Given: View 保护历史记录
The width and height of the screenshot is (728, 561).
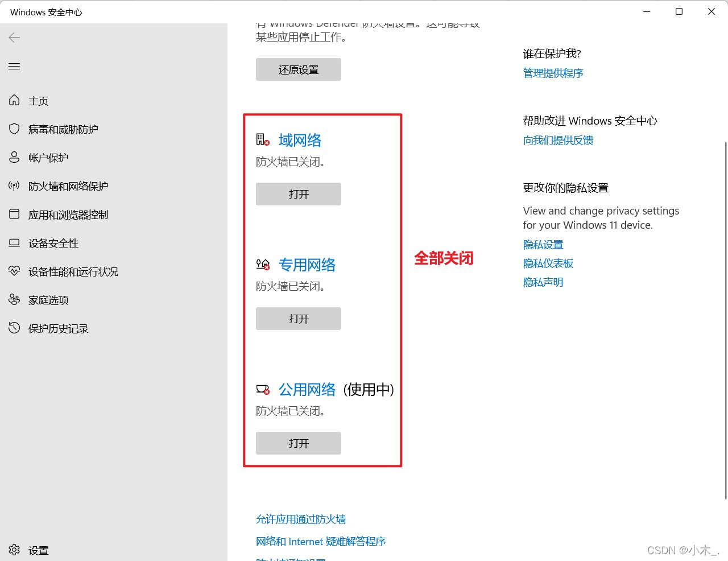Looking at the screenshot, I should [x=59, y=328].
